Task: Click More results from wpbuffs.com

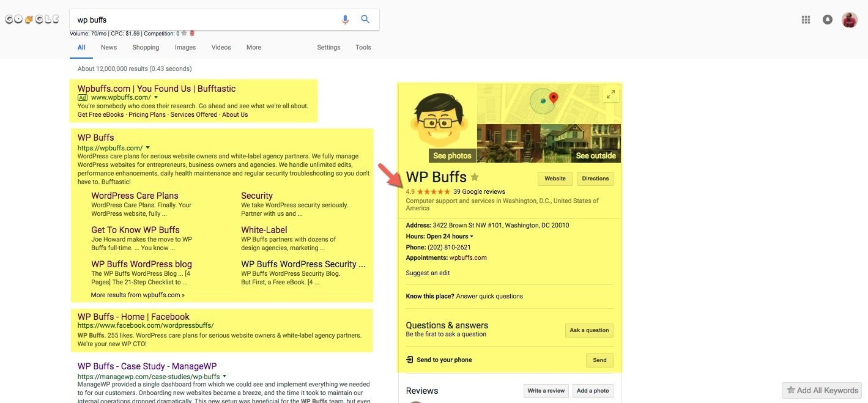Action: point(138,295)
